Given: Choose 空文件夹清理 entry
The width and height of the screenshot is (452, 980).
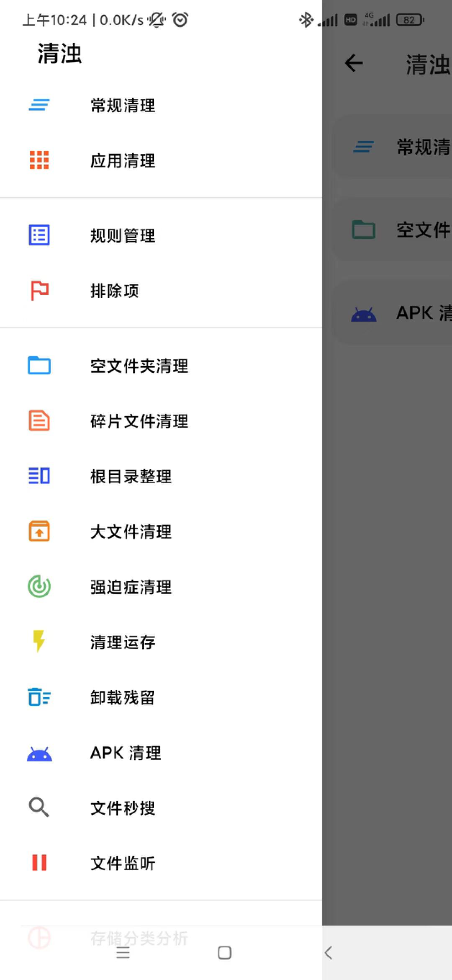Looking at the screenshot, I should point(161,366).
